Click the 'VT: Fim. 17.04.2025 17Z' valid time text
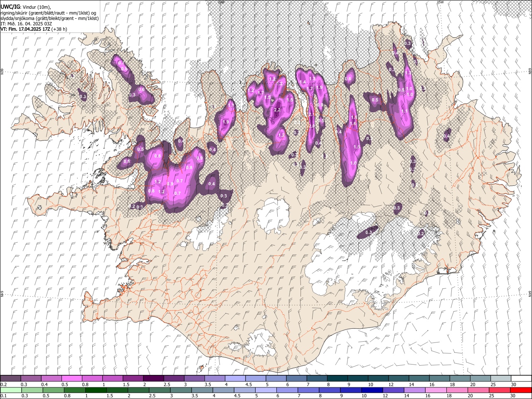 tap(26, 29)
